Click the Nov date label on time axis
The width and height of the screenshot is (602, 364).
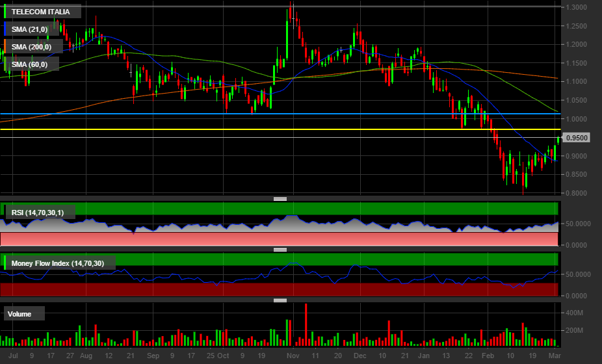[x=293, y=356]
